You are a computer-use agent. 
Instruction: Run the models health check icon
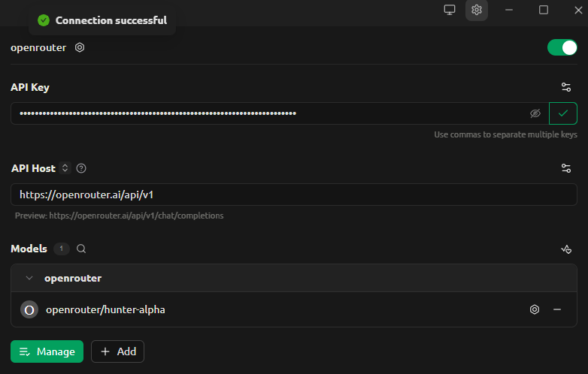tap(566, 249)
